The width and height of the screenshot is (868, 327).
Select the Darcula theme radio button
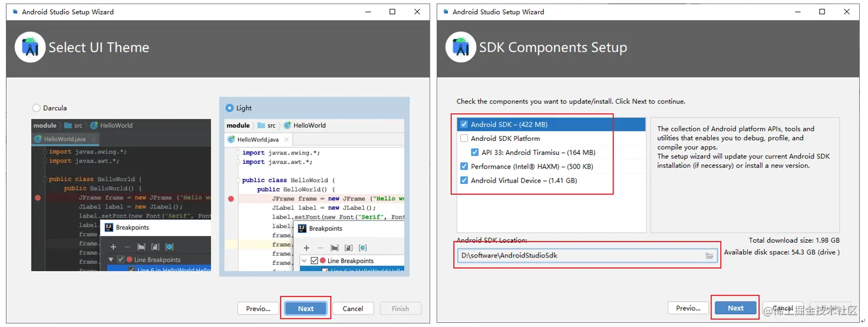[37, 108]
